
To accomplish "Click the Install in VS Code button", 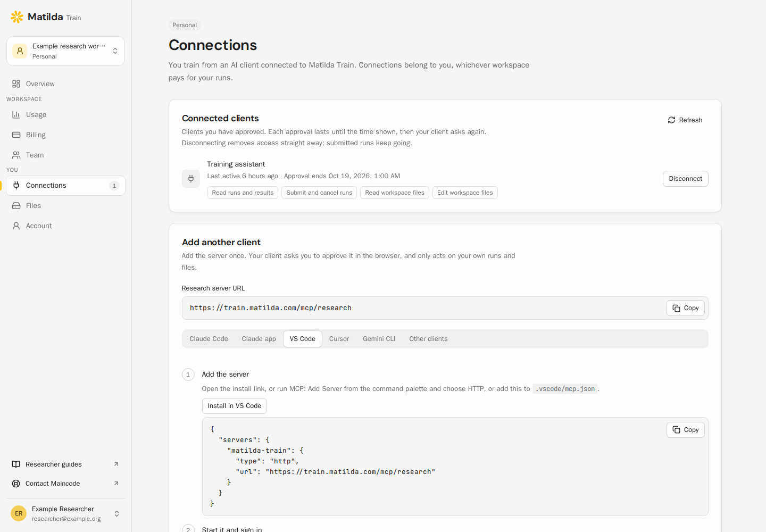I will point(234,406).
